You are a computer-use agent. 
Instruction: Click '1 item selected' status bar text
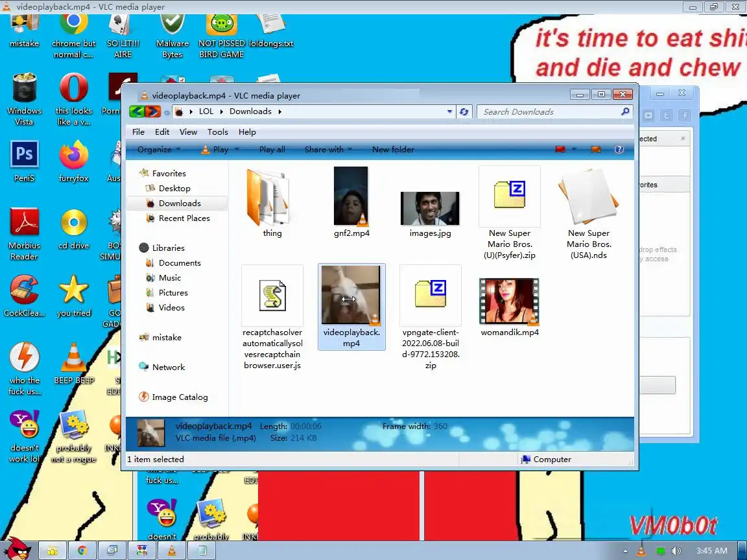pos(156,459)
